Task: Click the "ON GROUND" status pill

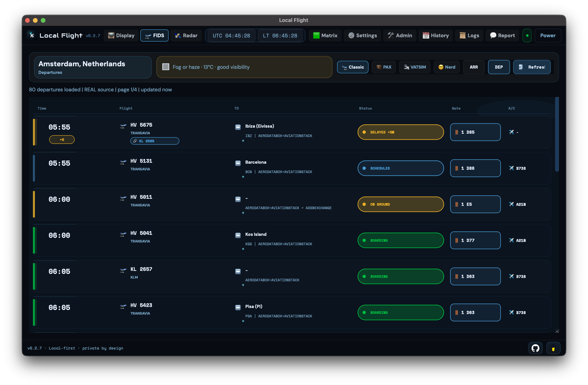Action: (400, 204)
